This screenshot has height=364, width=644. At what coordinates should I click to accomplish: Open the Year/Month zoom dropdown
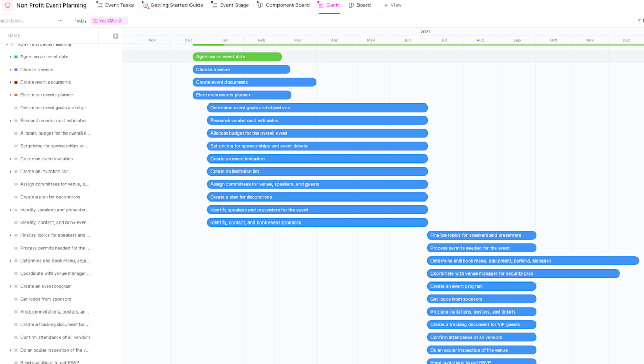click(x=109, y=20)
